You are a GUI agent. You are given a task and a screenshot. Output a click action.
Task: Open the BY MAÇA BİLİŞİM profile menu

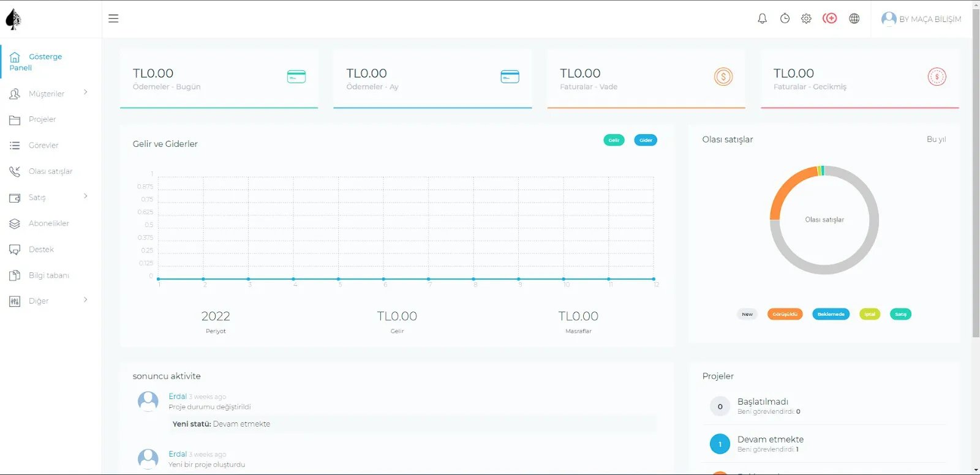pyautogui.click(x=921, y=19)
